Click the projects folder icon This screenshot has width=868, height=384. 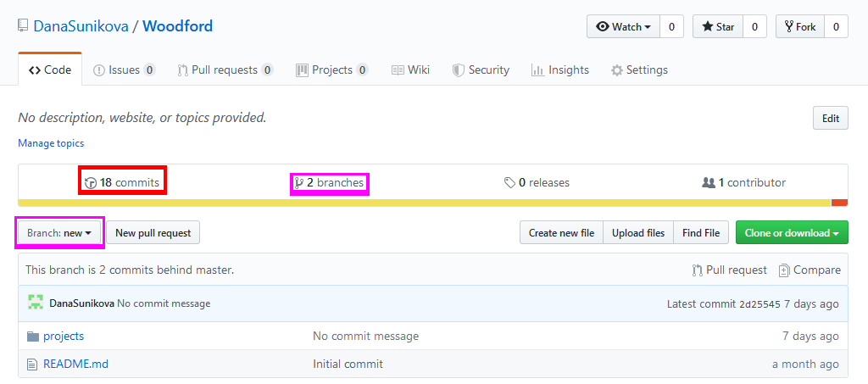tap(33, 337)
